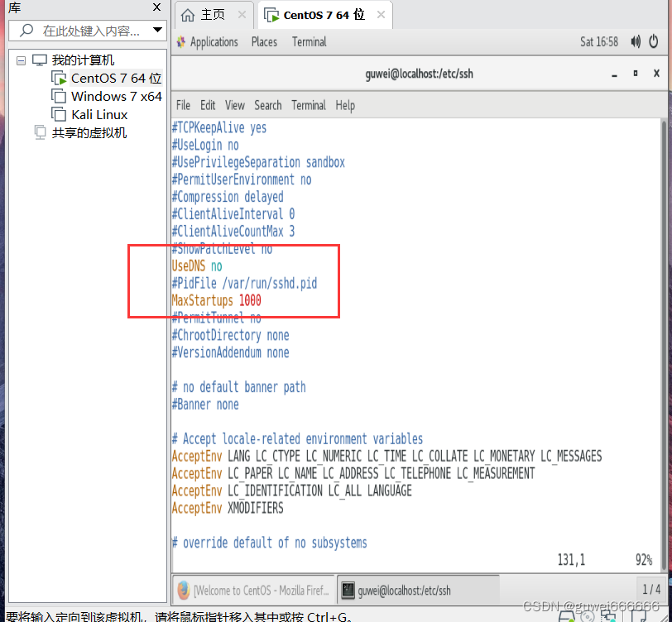Click the #PidFile /var/run/sshd.pid line
The width and height of the screenshot is (672, 622).
(244, 283)
